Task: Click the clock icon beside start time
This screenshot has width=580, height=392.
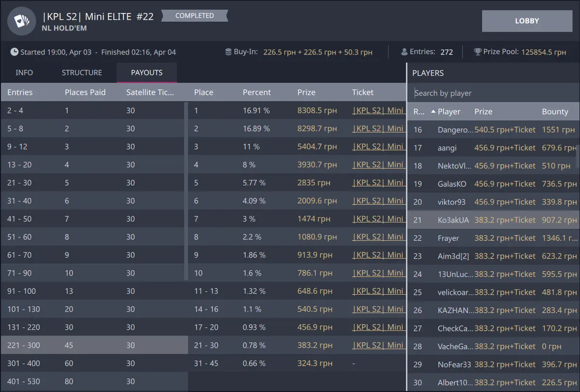Action: point(14,52)
